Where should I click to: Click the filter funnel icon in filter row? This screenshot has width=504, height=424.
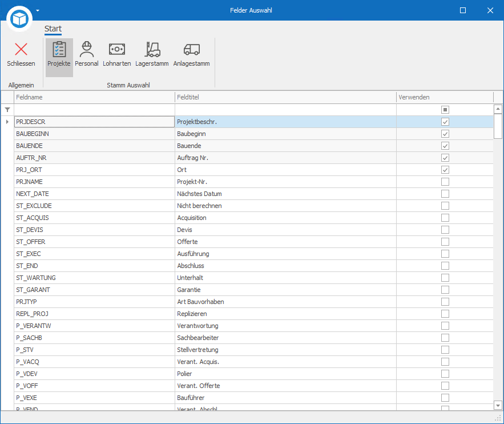7,110
